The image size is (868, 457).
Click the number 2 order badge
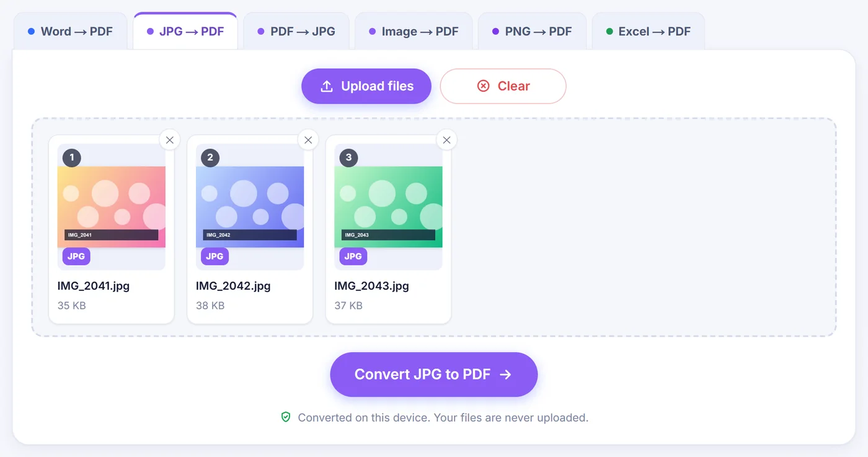point(210,158)
